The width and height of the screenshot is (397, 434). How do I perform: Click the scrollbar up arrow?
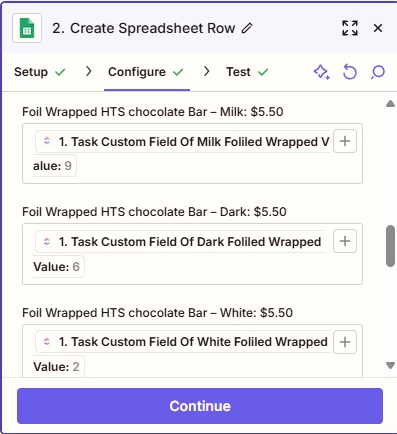pyautogui.click(x=390, y=104)
